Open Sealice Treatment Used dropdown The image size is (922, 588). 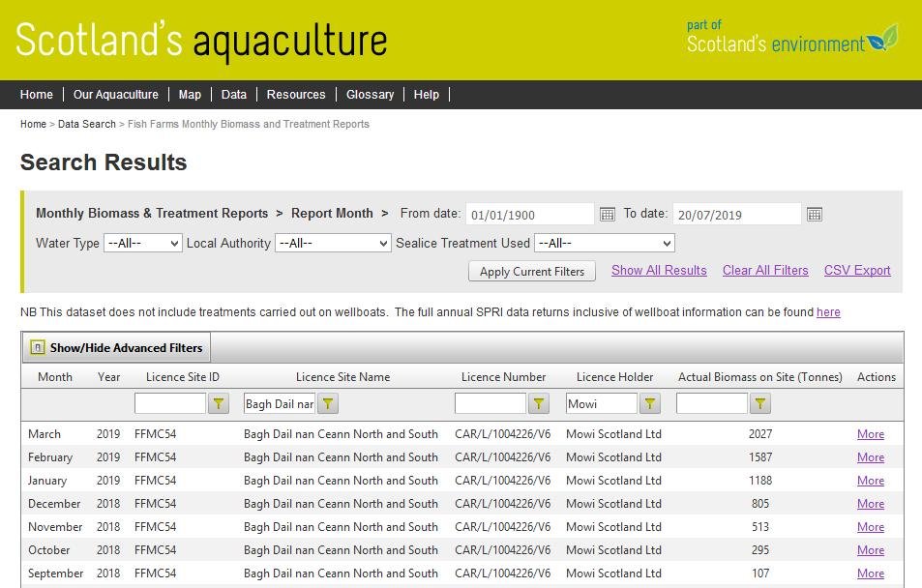click(x=604, y=243)
